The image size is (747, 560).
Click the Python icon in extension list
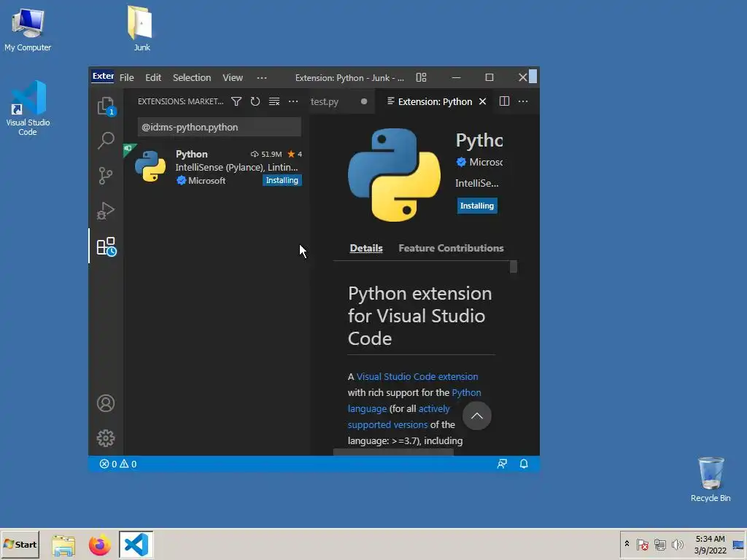pos(150,166)
